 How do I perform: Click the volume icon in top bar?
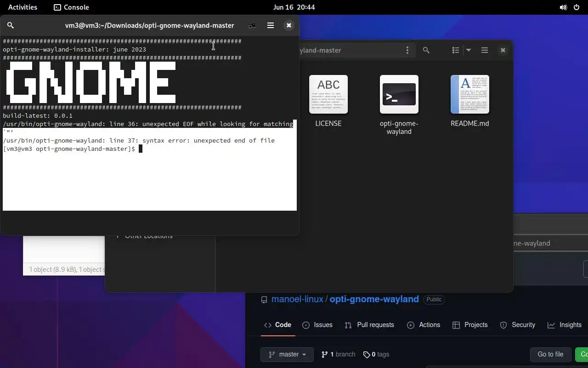tap(563, 7)
